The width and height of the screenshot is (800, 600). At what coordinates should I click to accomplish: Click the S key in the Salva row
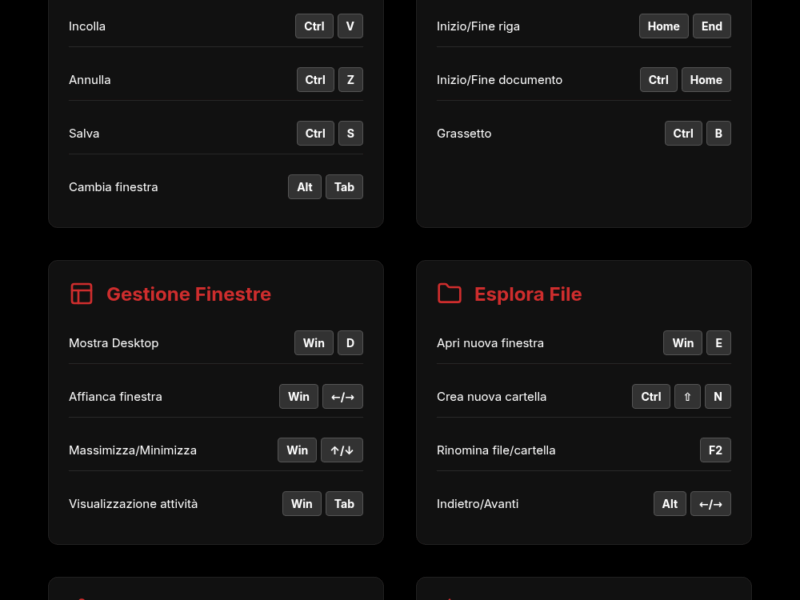click(x=350, y=133)
